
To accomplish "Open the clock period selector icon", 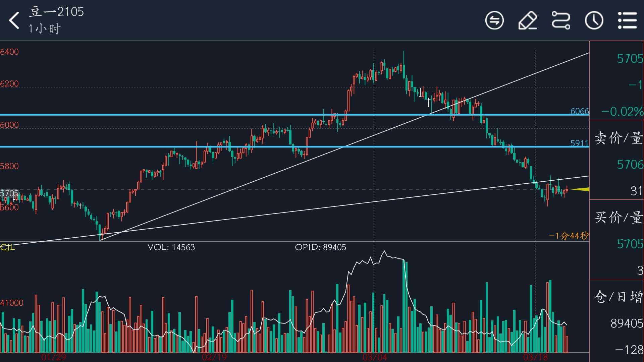I will coord(594,20).
